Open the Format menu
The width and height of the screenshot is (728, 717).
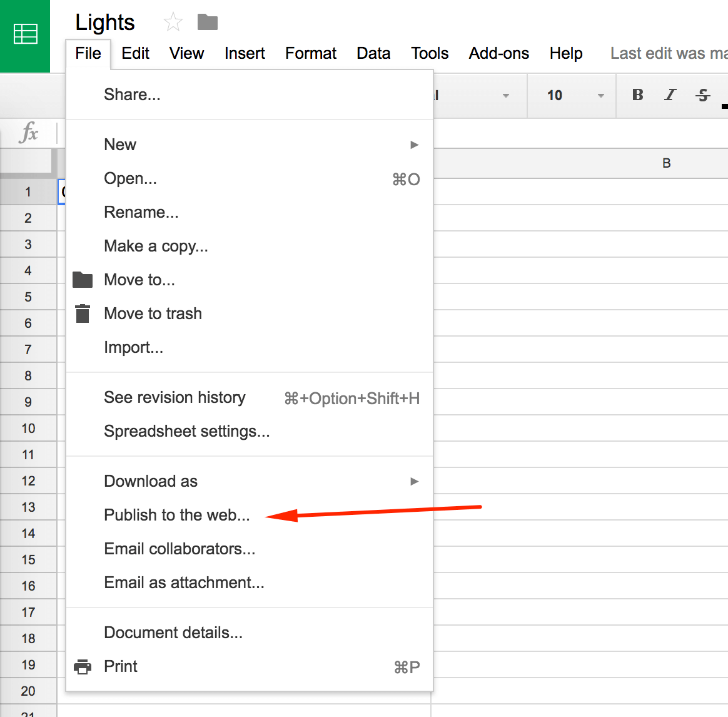(x=311, y=53)
